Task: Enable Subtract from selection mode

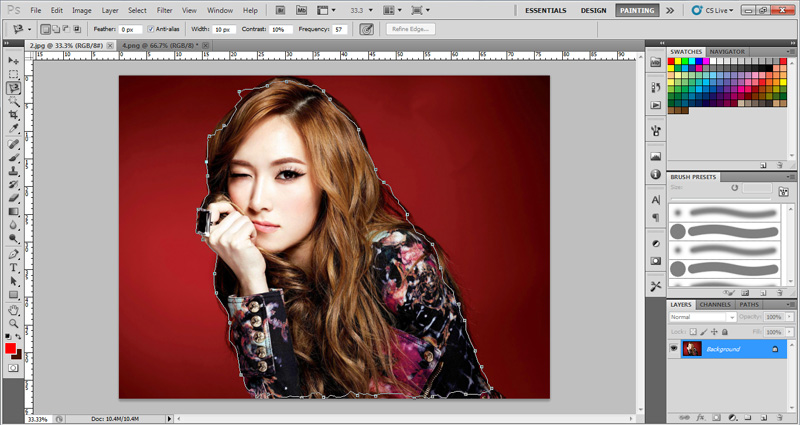Action: point(66,29)
